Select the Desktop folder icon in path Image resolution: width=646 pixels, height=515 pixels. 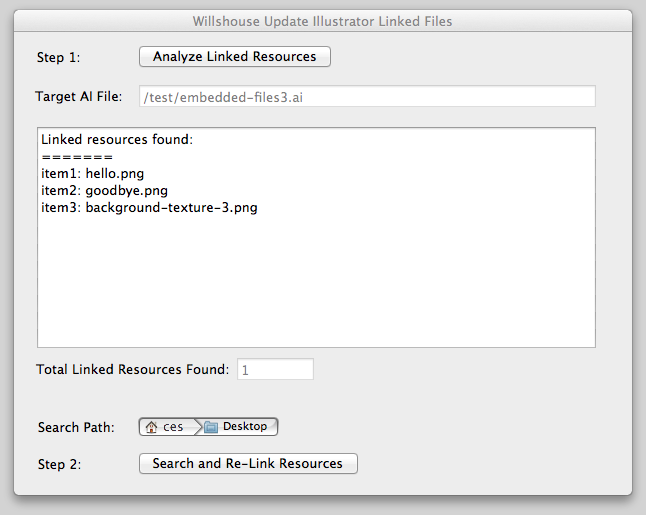(x=211, y=427)
